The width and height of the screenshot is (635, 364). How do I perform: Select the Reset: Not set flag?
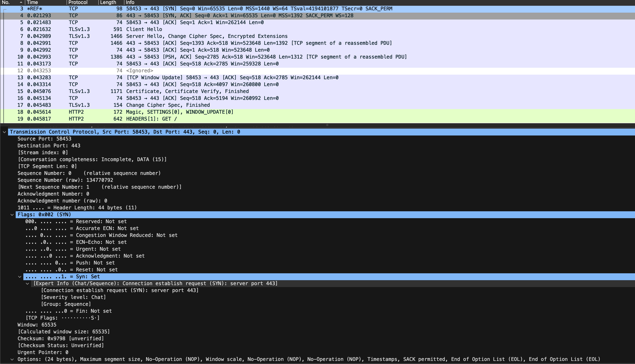(72, 270)
